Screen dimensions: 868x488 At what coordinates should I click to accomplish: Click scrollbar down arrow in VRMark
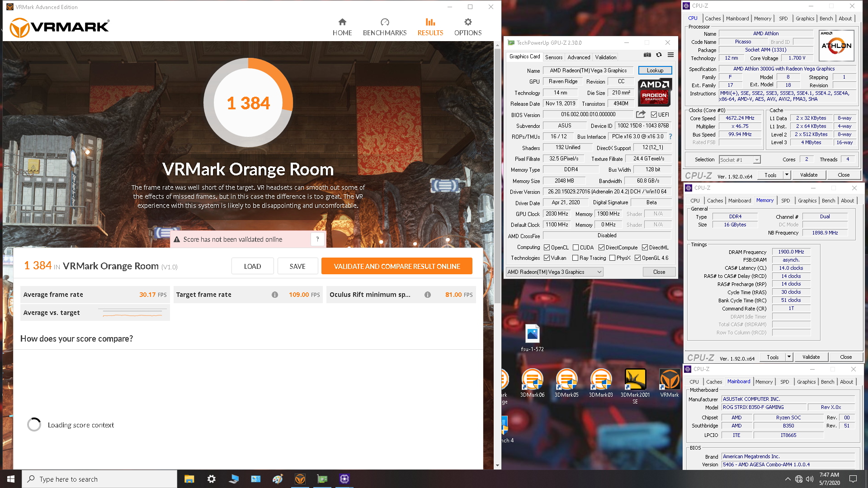(x=497, y=465)
